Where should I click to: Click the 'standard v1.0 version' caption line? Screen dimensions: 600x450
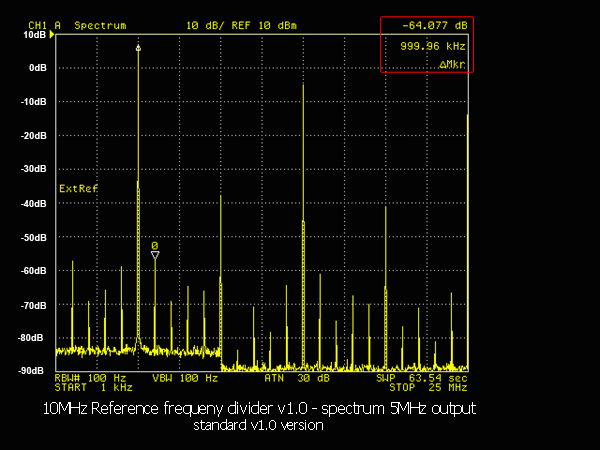(x=258, y=425)
